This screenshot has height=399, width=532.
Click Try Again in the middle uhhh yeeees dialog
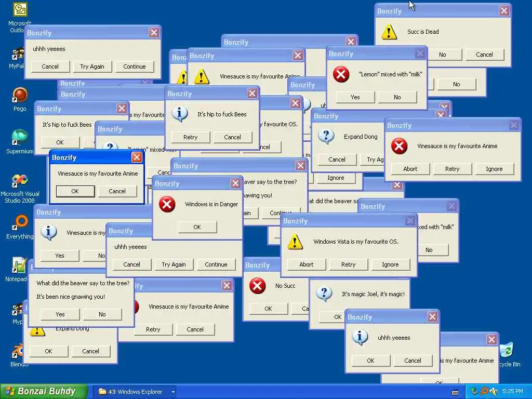tap(174, 264)
